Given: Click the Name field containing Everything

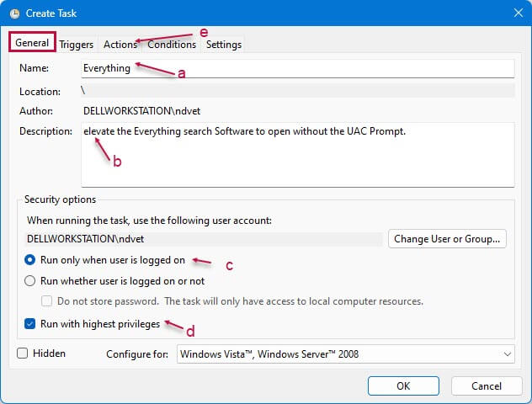Looking at the screenshot, I should pos(298,68).
